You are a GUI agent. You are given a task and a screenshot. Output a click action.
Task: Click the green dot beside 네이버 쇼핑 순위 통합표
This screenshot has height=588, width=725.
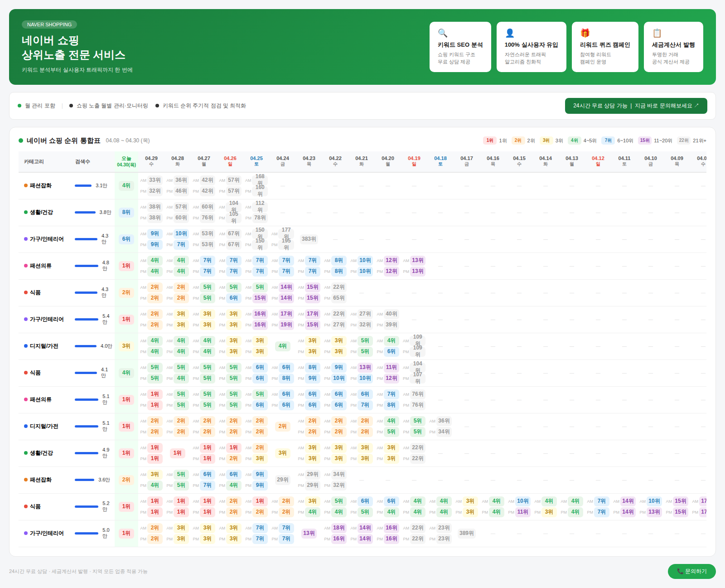coord(21,141)
